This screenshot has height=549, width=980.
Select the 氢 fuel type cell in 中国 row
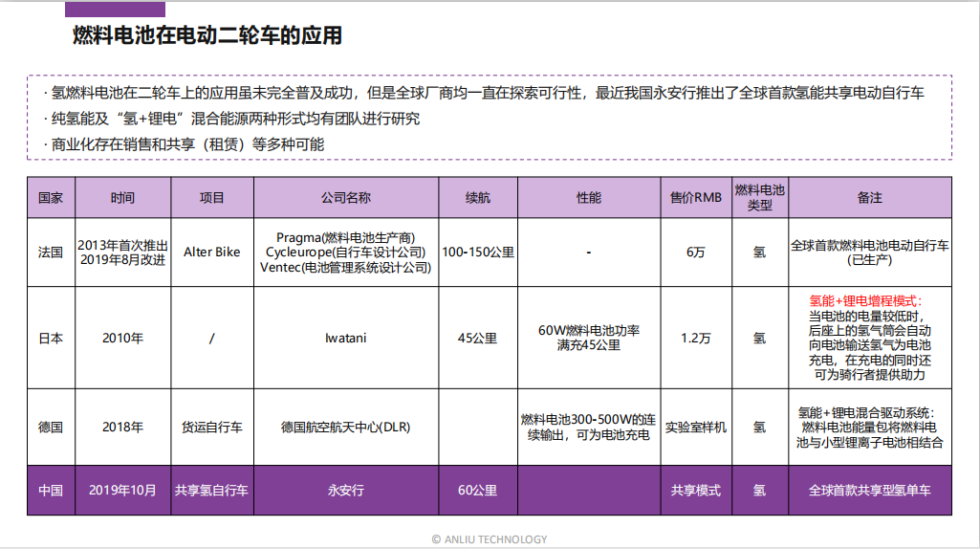pyautogui.click(x=759, y=491)
